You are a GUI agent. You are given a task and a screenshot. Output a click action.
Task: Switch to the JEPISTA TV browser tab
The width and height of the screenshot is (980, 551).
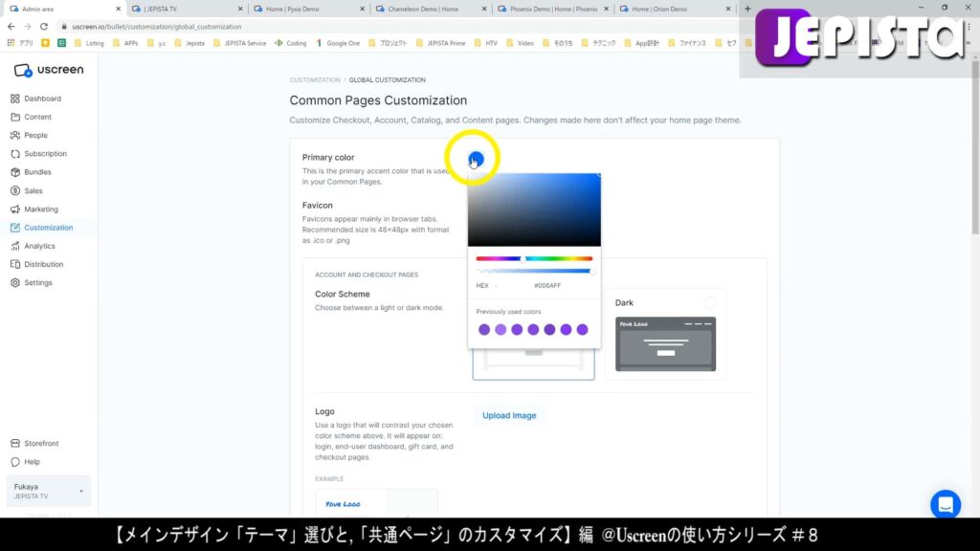(187, 9)
